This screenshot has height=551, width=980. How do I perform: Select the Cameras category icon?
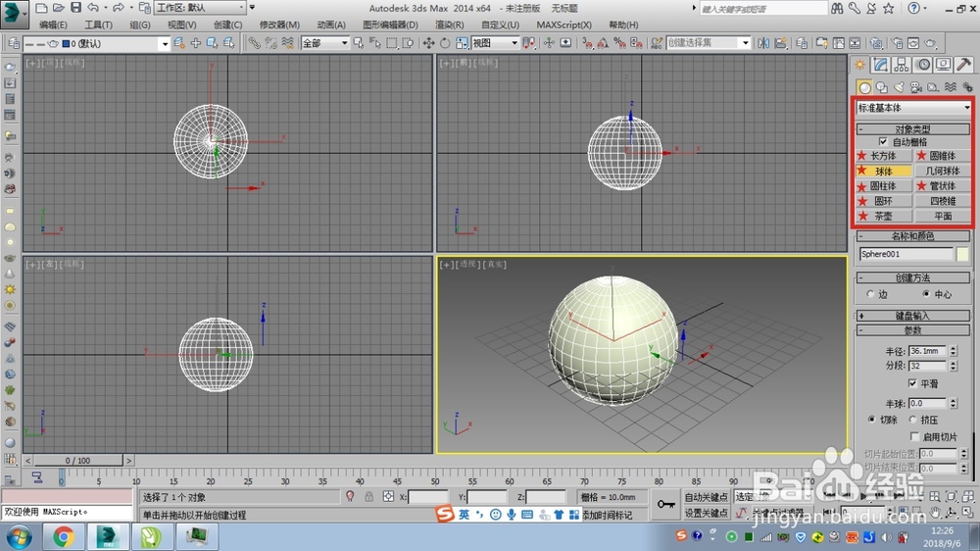(915, 87)
